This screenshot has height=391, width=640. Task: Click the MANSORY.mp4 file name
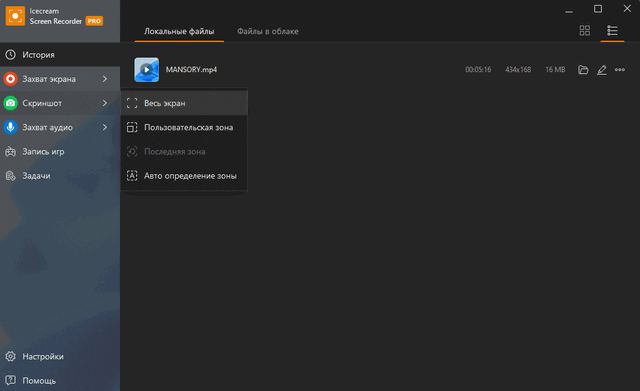[x=191, y=70]
